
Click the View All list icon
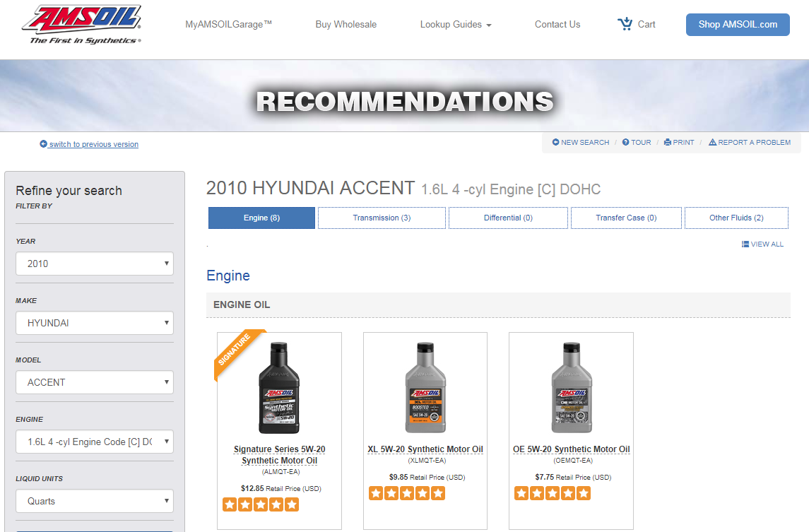click(x=745, y=244)
